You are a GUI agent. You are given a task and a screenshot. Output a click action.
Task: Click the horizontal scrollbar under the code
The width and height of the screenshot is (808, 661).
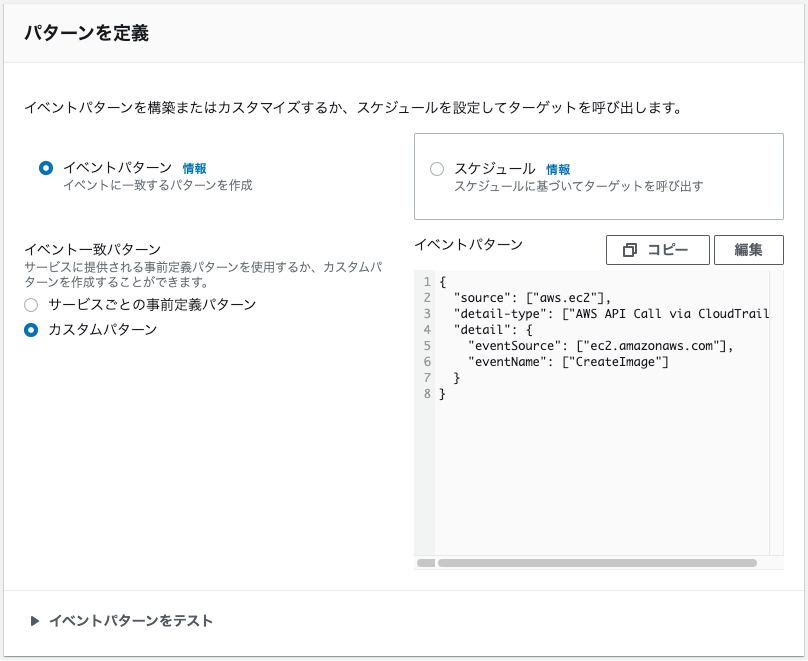pyautogui.click(x=597, y=563)
